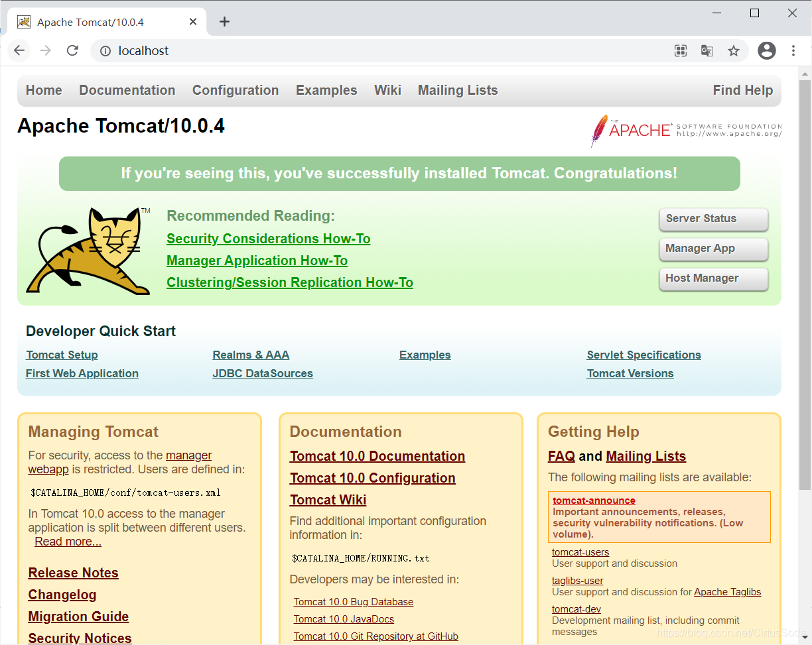Open First Web Application link
Screen dimensions: 812x645
(82, 373)
